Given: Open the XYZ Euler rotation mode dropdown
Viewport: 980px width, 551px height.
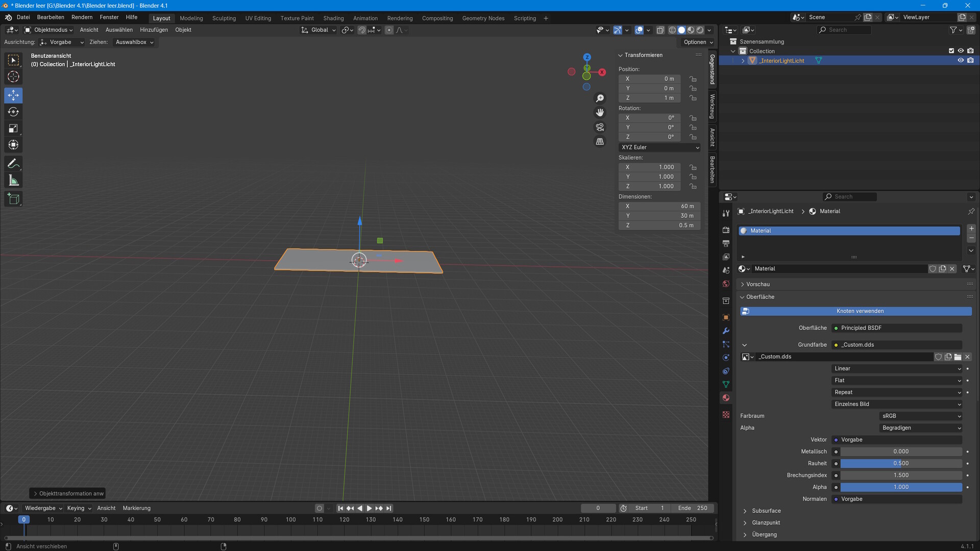Looking at the screenshot, I should click(x=659, y=147).
